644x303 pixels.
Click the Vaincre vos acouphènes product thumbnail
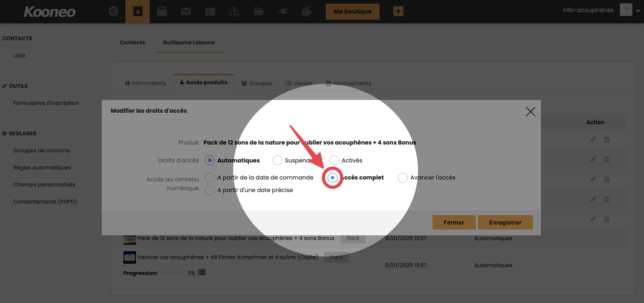(130, 258)
